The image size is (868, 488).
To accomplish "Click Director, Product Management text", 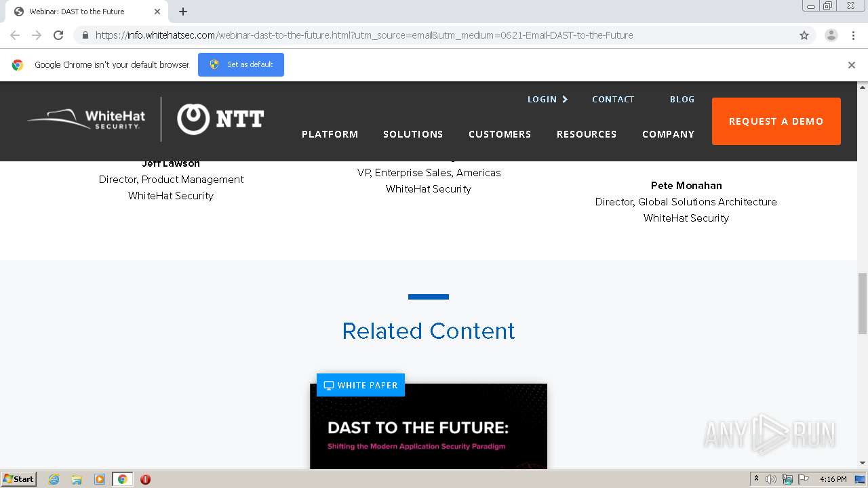I will click(171, 179).
